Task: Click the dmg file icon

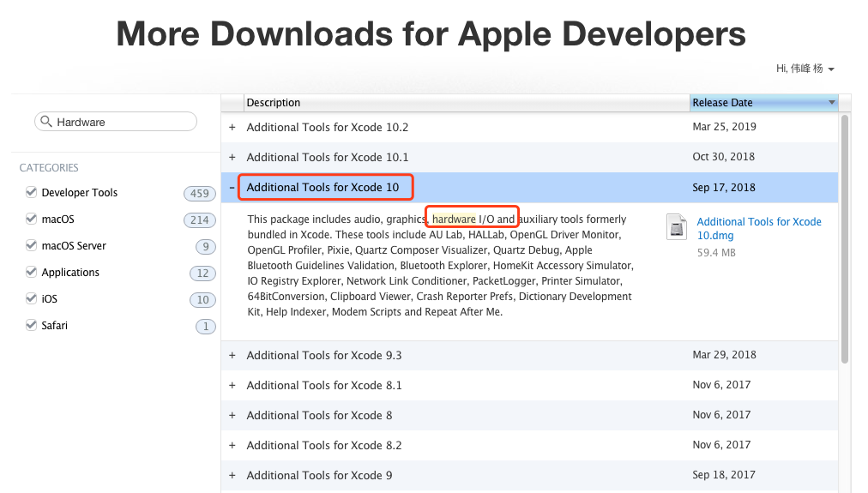Action: click(677, 227)
